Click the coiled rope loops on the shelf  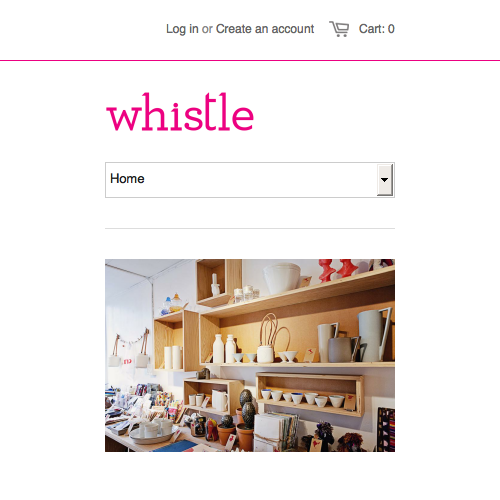273,333
